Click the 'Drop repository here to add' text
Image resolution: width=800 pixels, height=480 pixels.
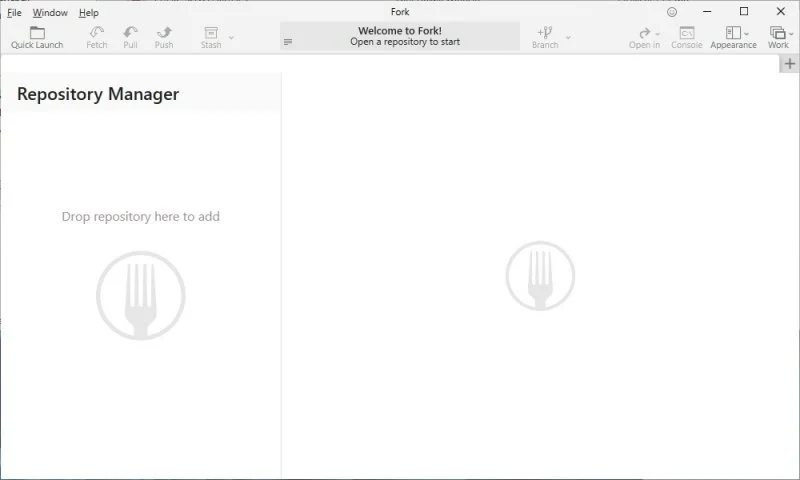[141, 216]
